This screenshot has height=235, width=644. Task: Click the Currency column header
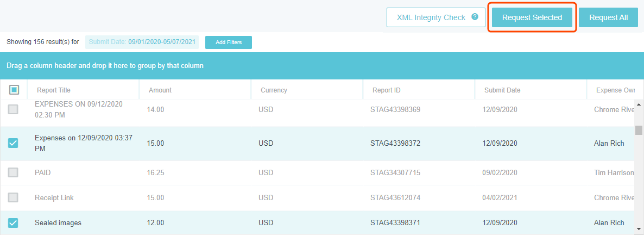pyautogui.click(x=274, y=90)
